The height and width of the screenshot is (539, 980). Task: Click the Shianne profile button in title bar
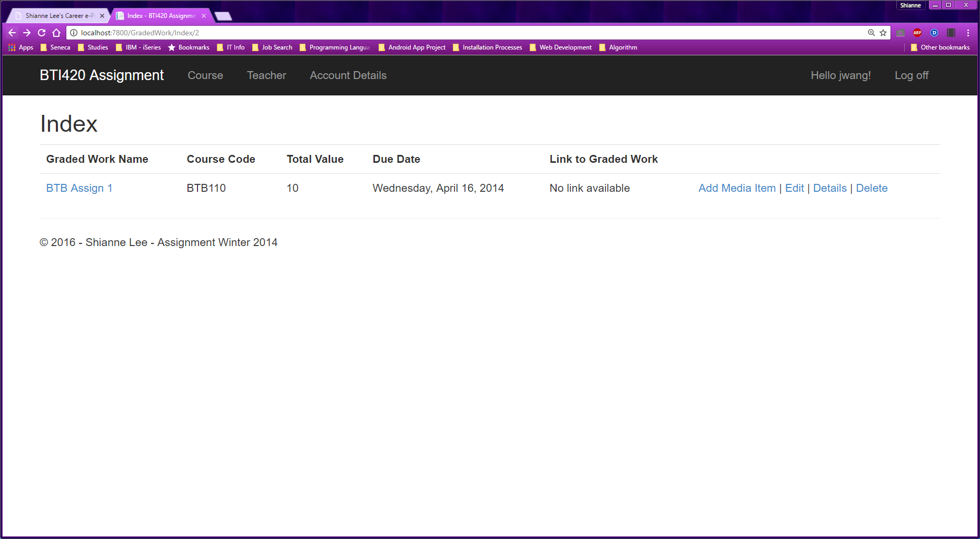(910, 5)
